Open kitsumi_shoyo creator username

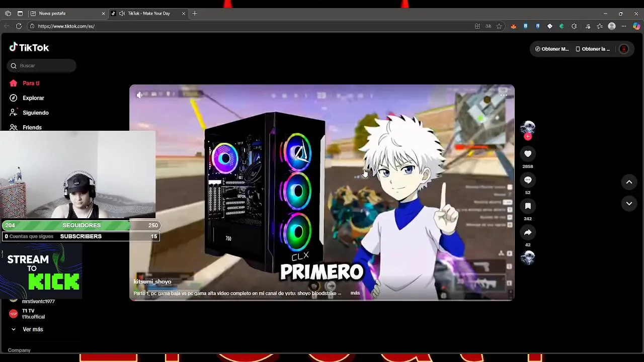point(152,282)
